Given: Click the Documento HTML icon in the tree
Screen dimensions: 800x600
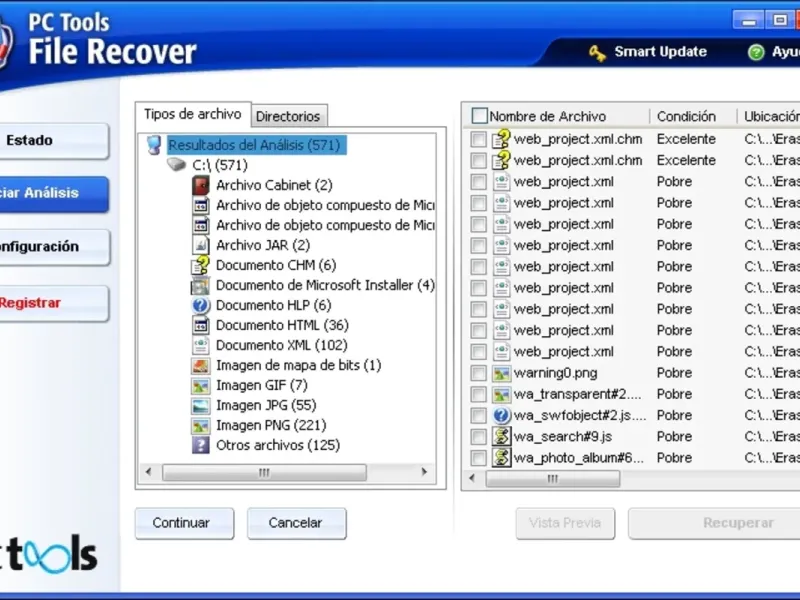Looking at the screenshot, I should (x=201, y=326).
